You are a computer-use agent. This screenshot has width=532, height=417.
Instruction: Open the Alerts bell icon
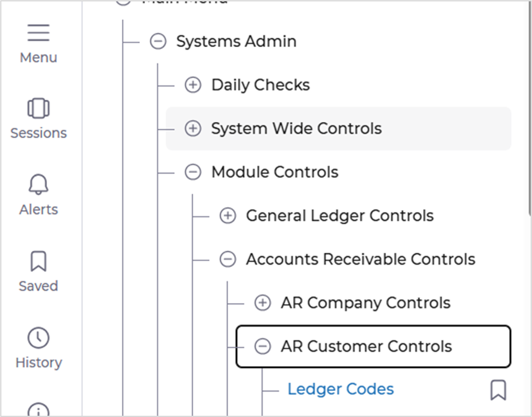point(38,185)
